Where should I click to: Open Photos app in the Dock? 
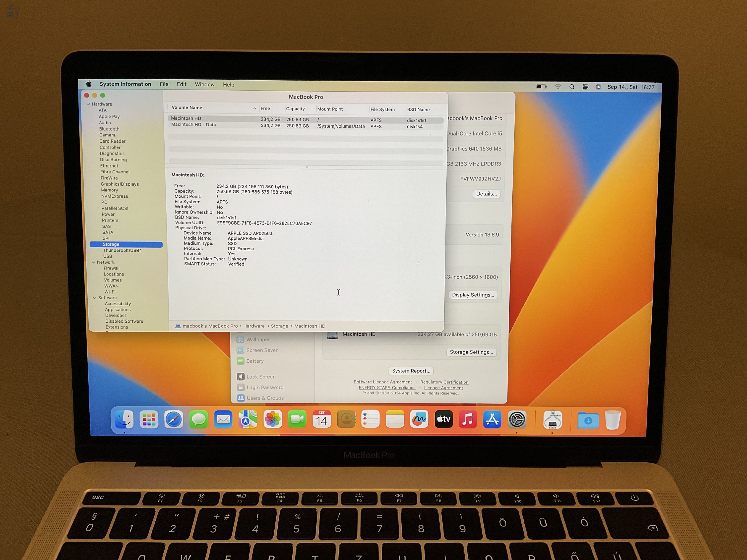pyautogui.click(x=272, y=420)
